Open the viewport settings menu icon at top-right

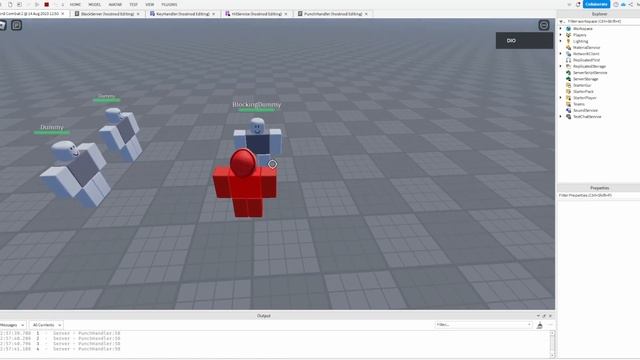[544, 25]
